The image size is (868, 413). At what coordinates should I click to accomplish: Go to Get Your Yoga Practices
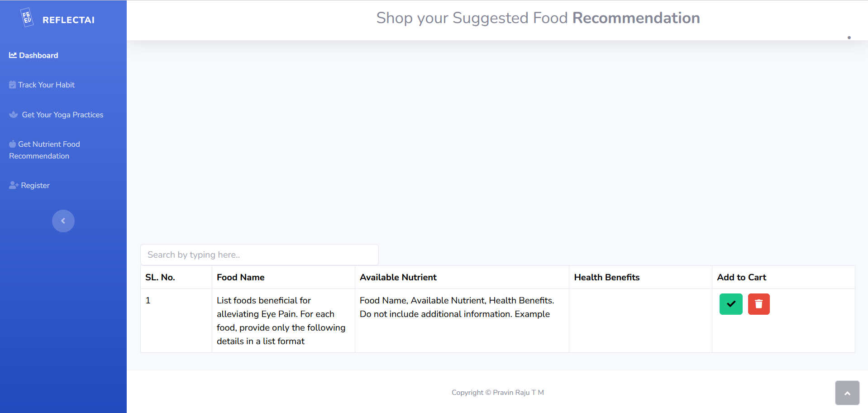point(62,115)
